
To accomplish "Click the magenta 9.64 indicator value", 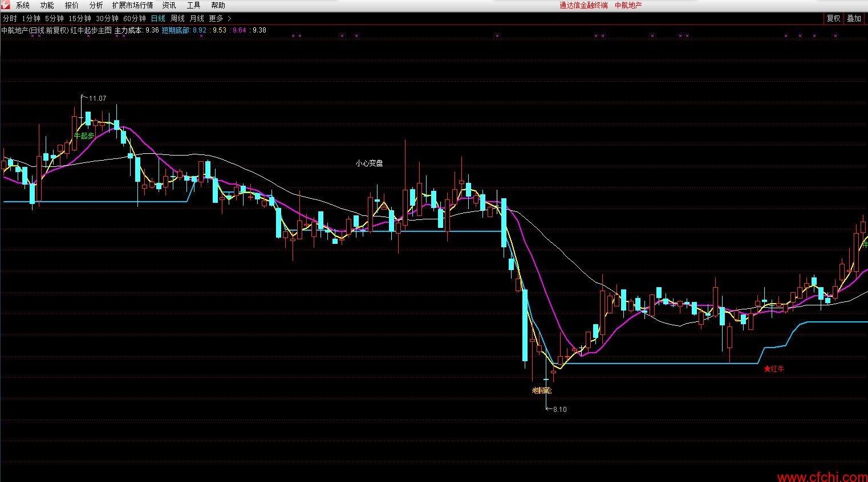I will coord(240,30).
